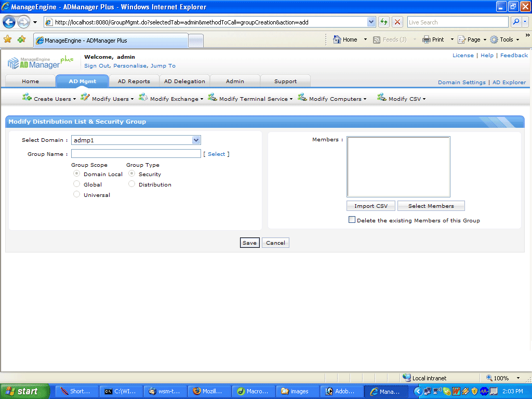
Task: Open the Jump To link
Action: (163, 66)
